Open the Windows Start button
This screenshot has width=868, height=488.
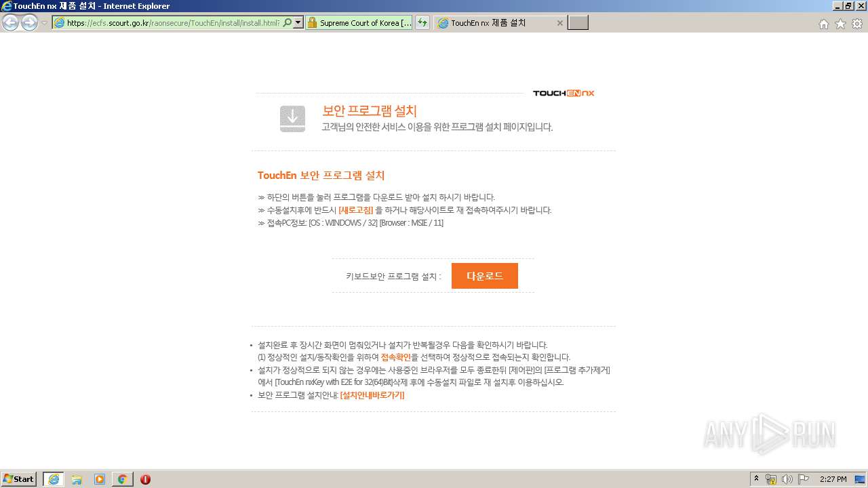click(19, 479)
